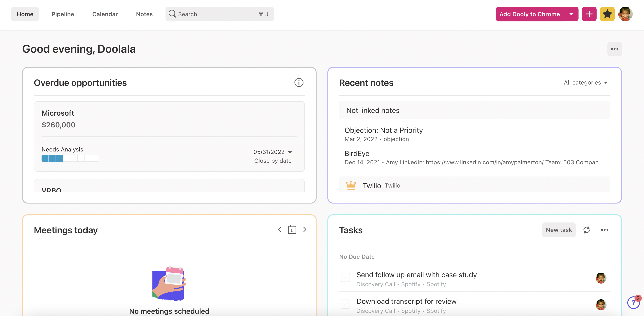Open the yellow star favorites icon
The image size is (644, 316).
click(x=607, y=14)
